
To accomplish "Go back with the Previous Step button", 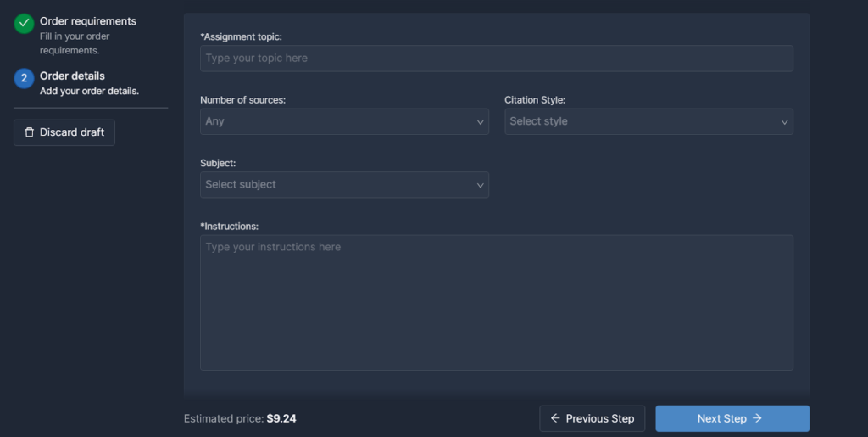I will (593, 418).
